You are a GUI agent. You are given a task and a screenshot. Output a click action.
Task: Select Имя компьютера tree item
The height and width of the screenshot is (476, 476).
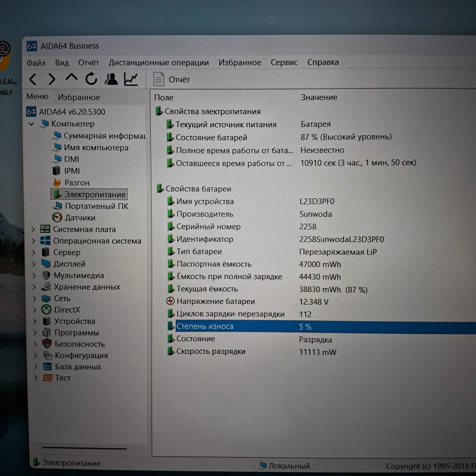tap(91, 148)
